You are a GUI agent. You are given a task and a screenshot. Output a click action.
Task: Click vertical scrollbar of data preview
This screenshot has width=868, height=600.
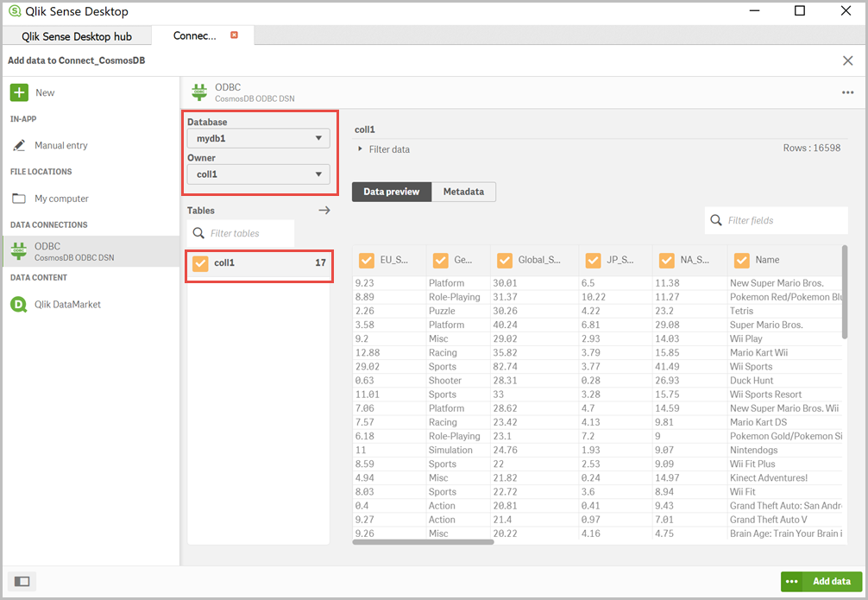[x=844, y=292]
